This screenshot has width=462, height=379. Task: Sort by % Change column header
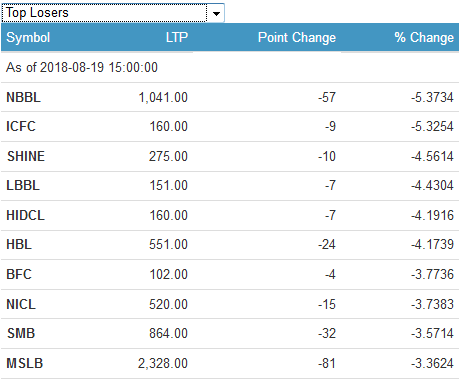coord(424,37)
